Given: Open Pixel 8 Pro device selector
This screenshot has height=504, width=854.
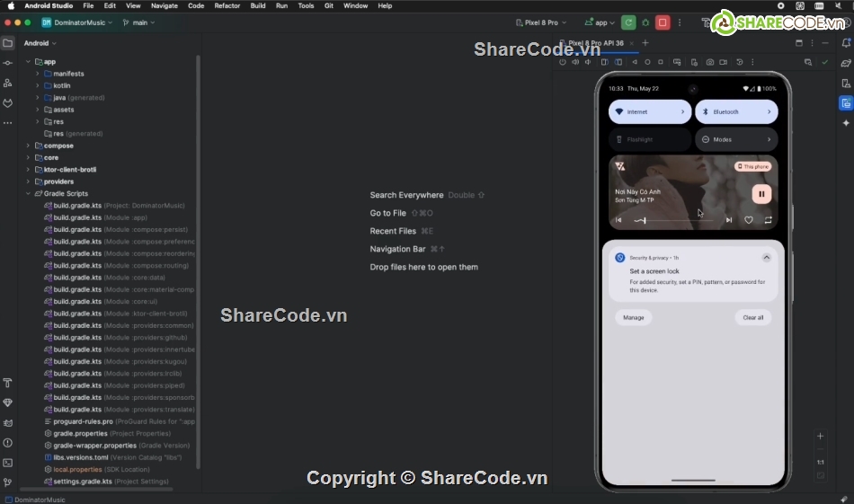Looking at the screenshot, I should click(x=541, y=22).
